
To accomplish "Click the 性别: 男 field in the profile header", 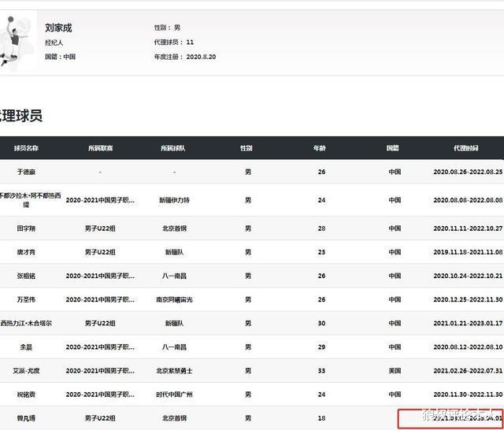I will [167, 28].
